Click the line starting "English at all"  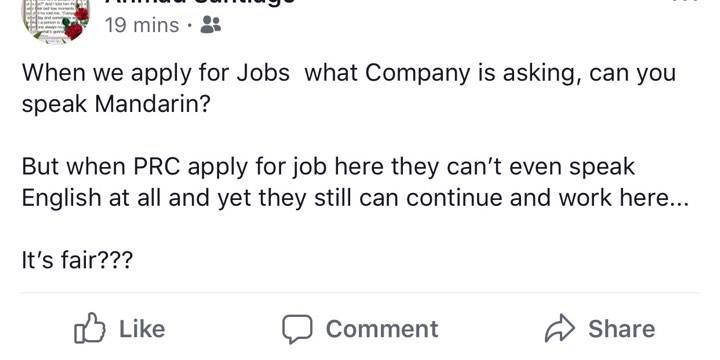click(355, 199)
